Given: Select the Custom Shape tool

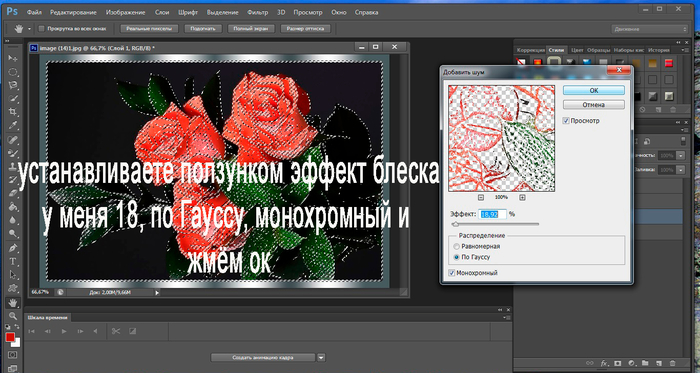Looking at the screenshot, I should [x=13, y=288].
